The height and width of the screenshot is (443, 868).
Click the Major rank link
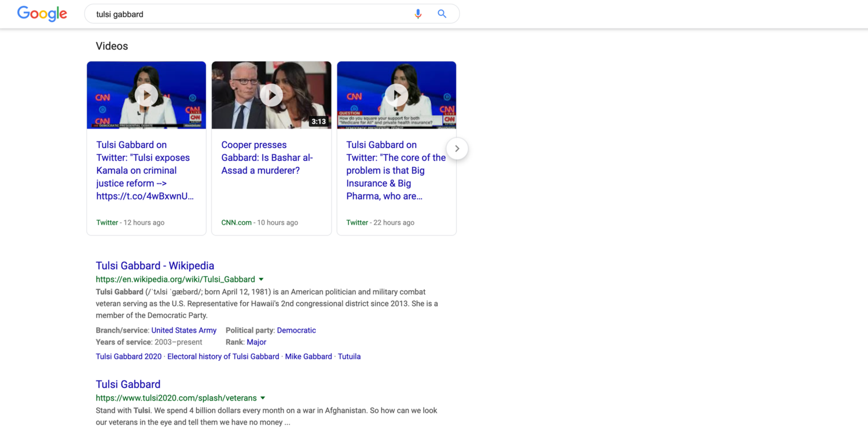[256, 342]
